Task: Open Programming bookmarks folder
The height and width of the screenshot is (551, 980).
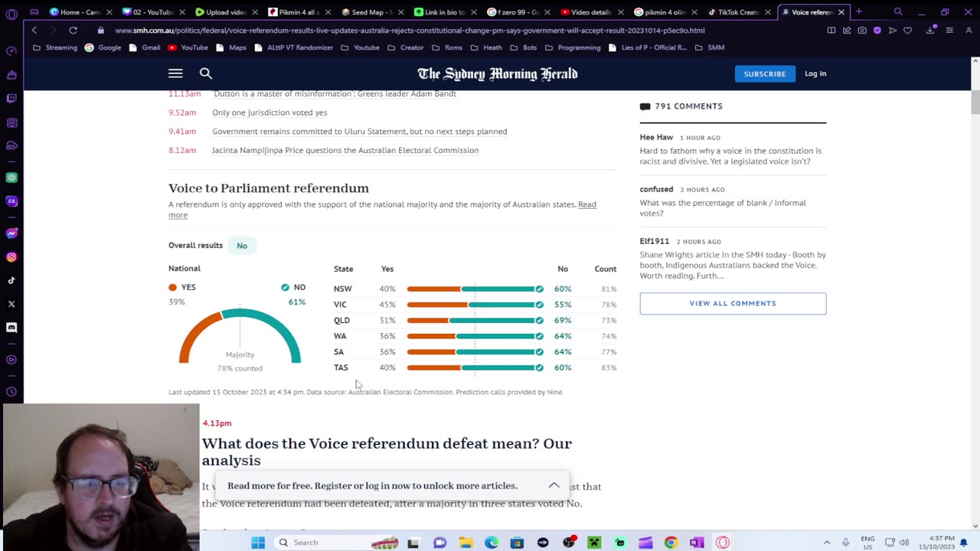Action: tap(573, 47)
